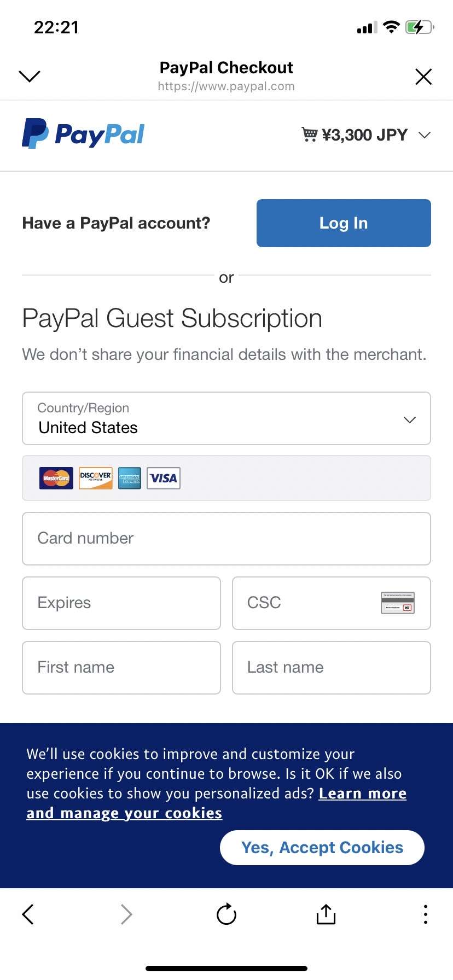Select the Last name field
This screenshot has height=980, width=453.
click(x=332, y=668)
